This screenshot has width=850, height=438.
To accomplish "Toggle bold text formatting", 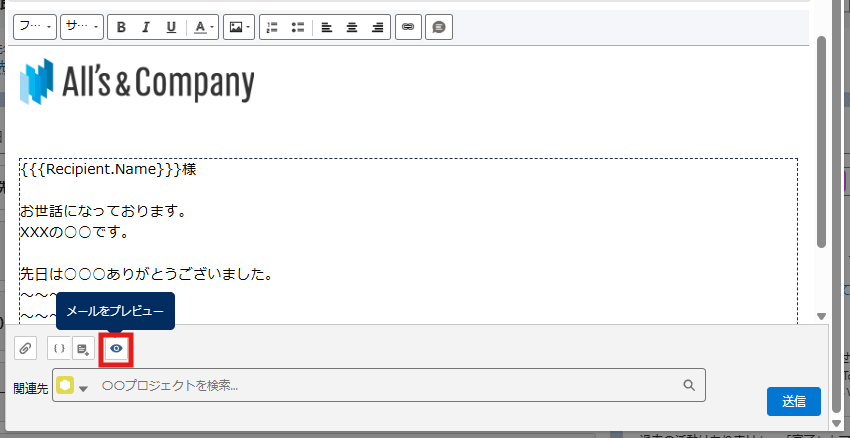I will [x=121, y=27].
